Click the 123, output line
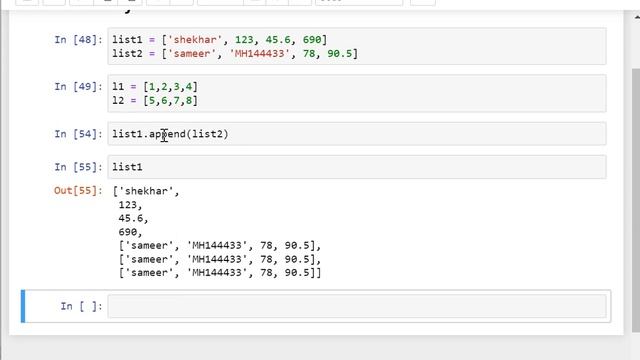 130,205
